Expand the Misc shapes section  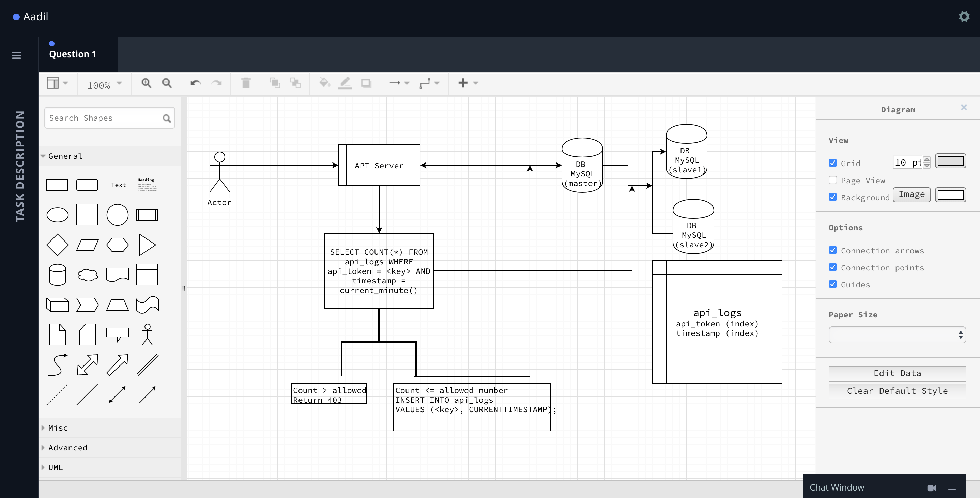point(110,428)
